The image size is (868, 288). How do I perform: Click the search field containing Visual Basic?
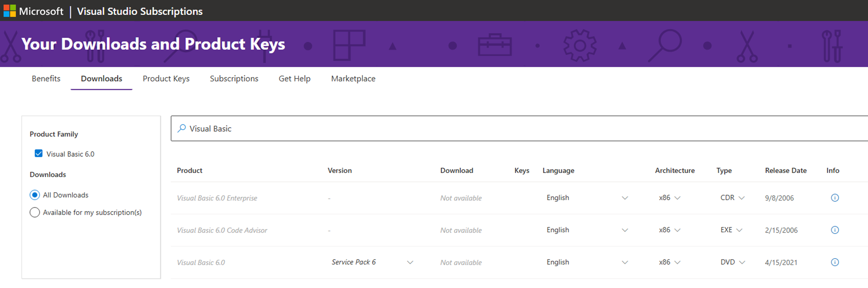tap(519, 128)
